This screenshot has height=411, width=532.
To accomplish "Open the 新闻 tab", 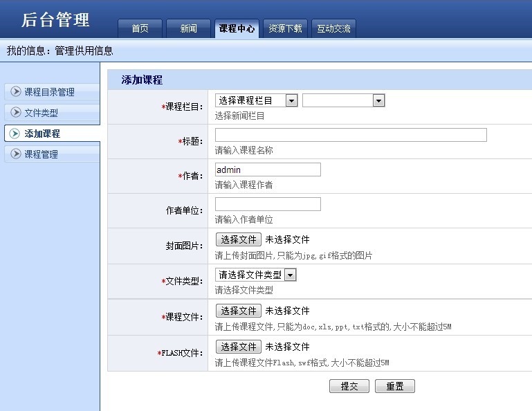I will pos(188,28).
